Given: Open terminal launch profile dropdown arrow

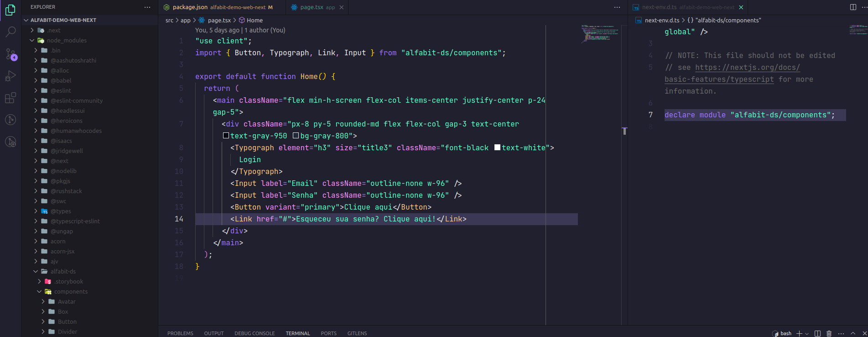Looking at the screenshot, I should coord(807,333).
